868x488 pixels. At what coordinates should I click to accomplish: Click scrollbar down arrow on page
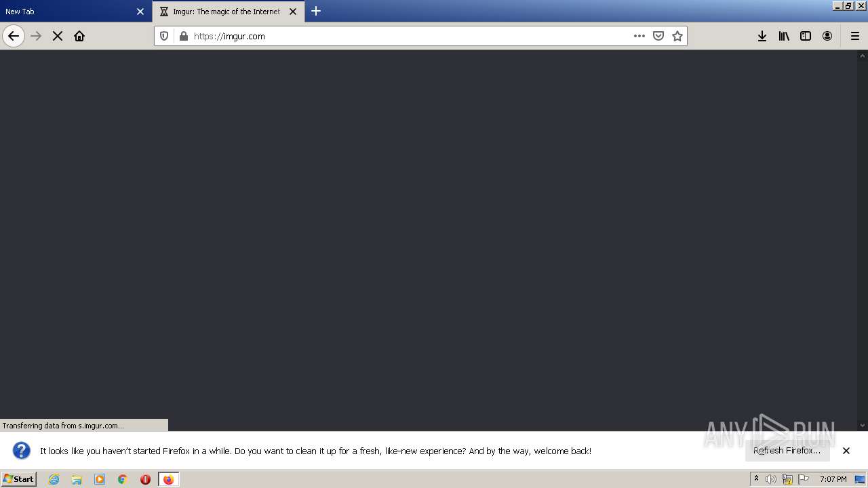(x=863, y=426)
